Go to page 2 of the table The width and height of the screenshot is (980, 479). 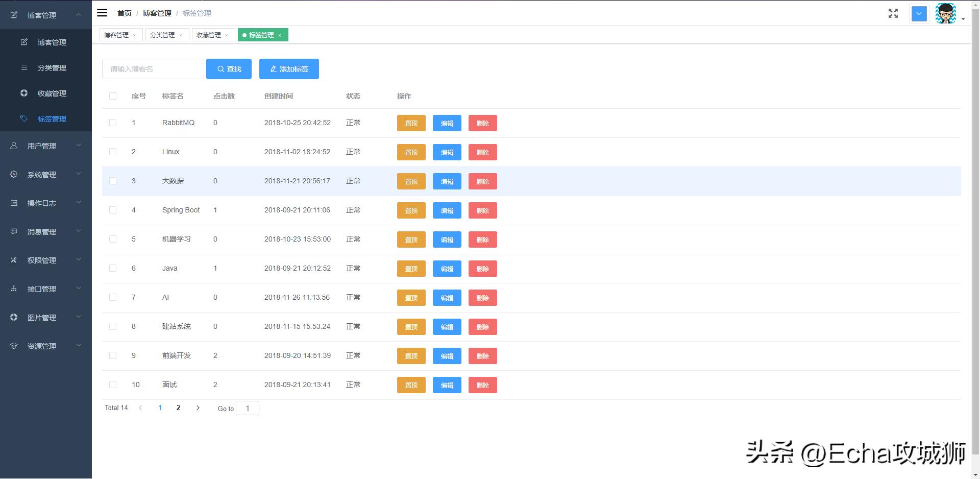[178, 408]
